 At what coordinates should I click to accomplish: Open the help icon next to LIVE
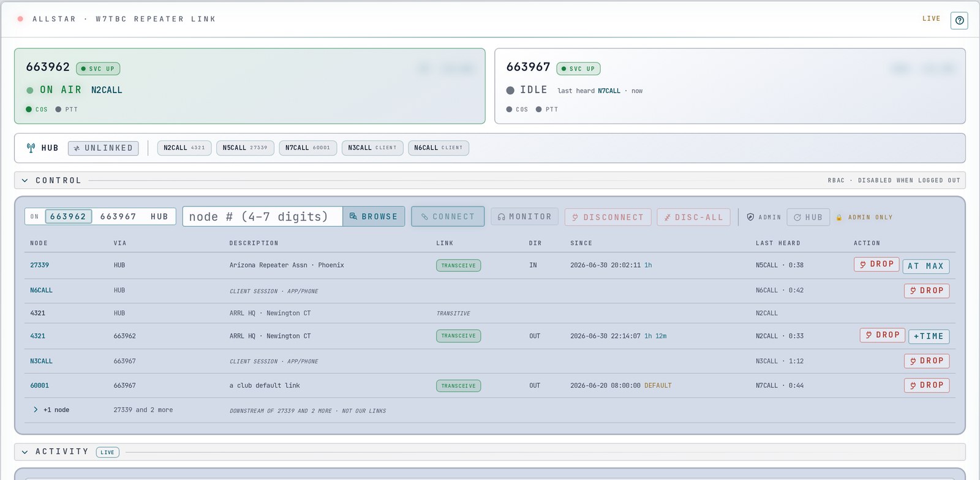point(959,20)
